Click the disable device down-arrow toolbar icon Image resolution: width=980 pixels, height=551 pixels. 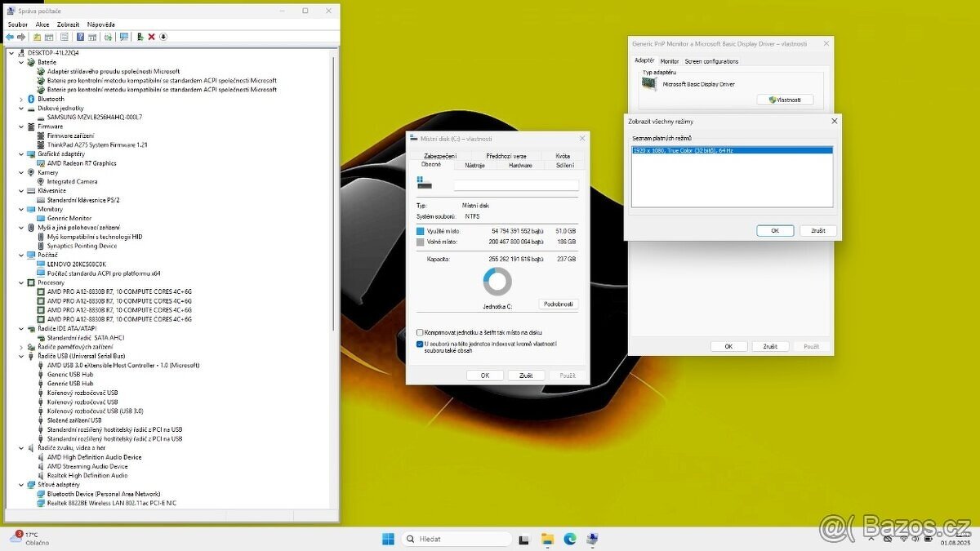(163, 37)
